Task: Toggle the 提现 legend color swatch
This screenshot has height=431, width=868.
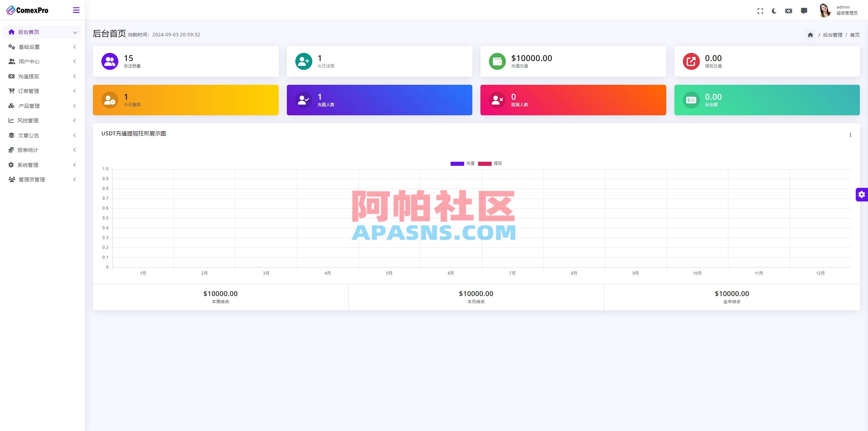Action: click(x=484, y=163)
